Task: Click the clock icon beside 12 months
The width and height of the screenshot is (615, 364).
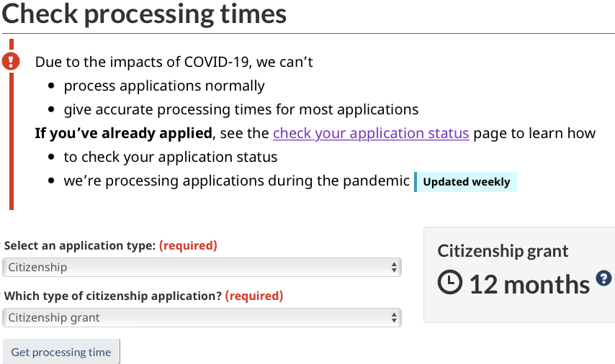Action: point(450,283)
